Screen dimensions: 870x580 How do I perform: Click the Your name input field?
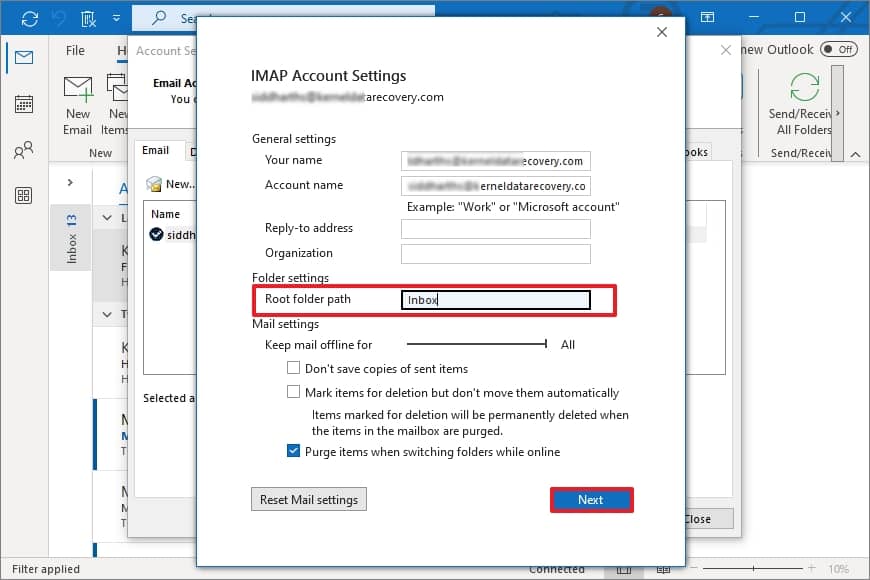(495, 161)
